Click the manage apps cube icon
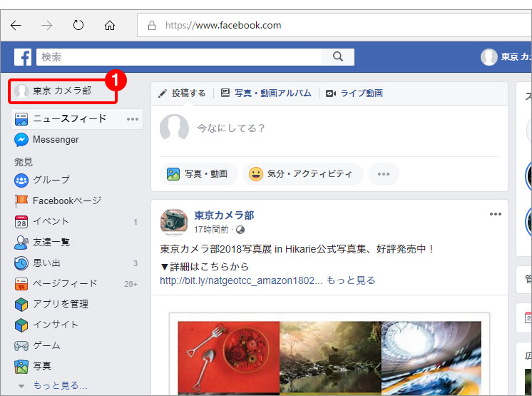 (x=21, y=305)
